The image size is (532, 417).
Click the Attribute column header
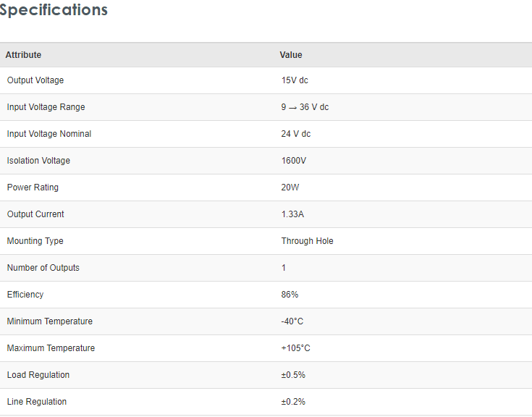click(x=23, y=55)
